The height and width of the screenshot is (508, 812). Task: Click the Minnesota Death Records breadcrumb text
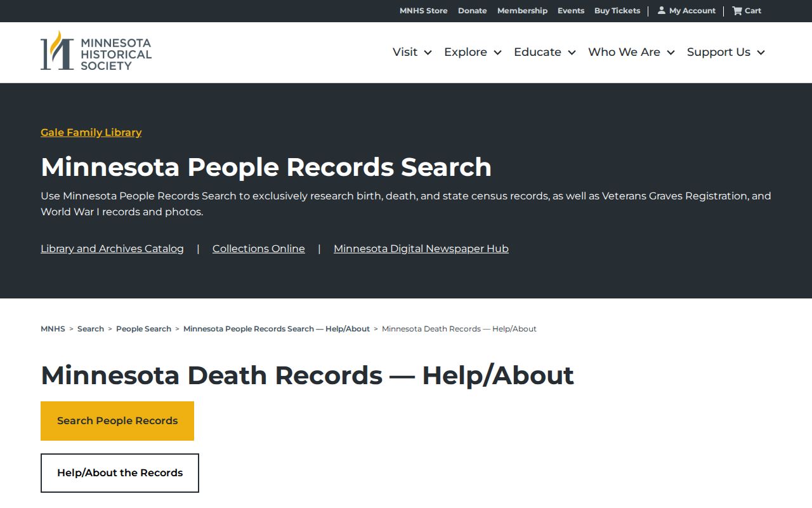pyautogui.click(x=459, y=329)
